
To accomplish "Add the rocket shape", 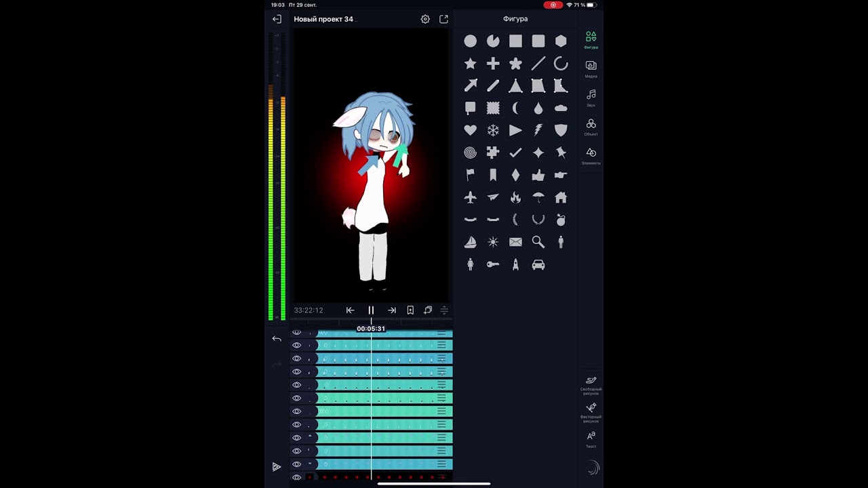I will tap(515, 264).
